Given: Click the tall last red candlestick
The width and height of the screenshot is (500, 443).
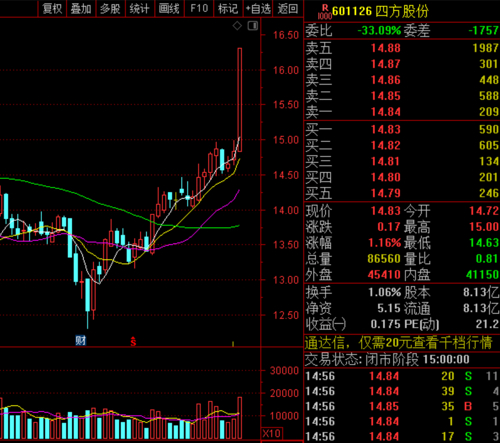Looking at the screenshot, I should click(240, 100).
